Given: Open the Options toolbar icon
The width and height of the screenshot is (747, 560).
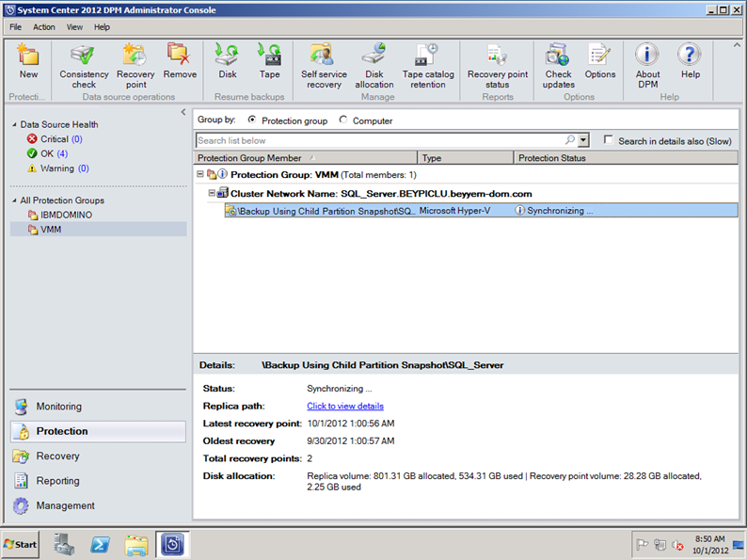Looking at the screenshot, I should pyautogui.click(x=600, y=60).
